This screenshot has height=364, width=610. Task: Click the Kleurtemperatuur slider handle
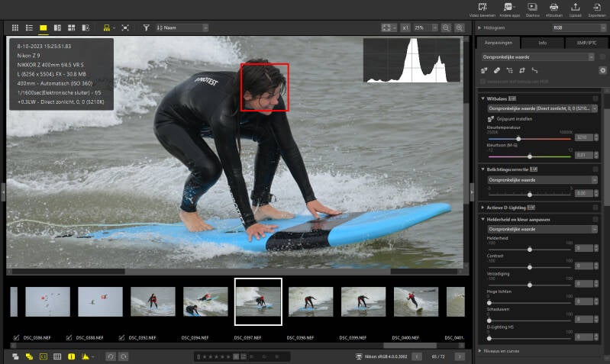click(x=518, y=138)
